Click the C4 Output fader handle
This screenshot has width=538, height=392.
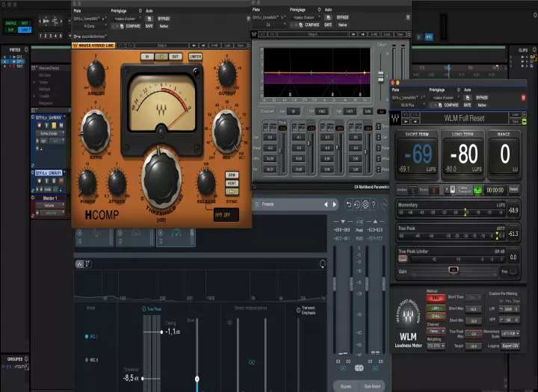(381, 77)
